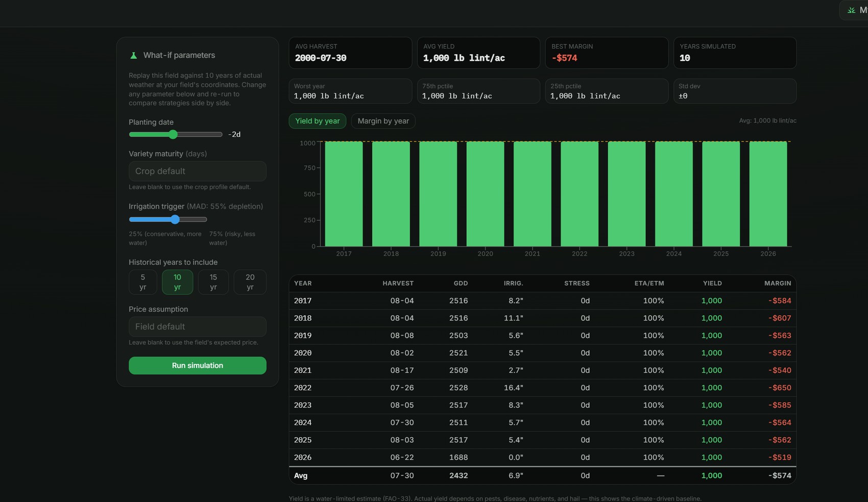Click the HARVEST column header

point(398,283)
